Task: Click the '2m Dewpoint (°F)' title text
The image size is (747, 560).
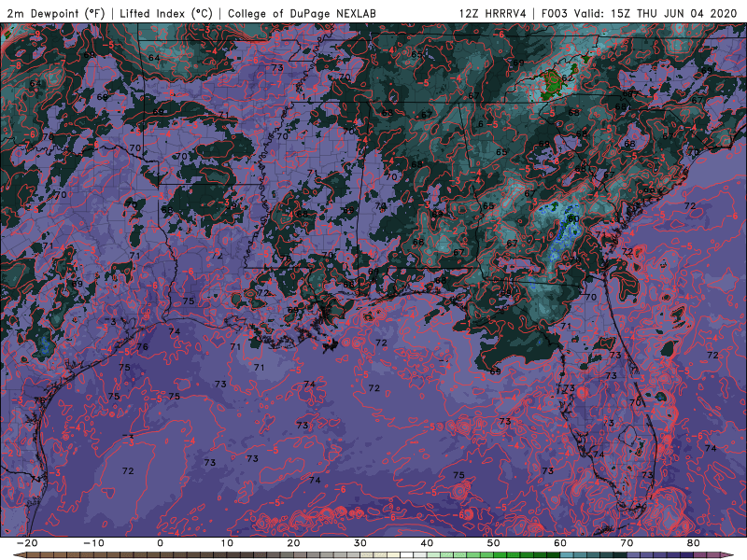Action: tap(56, 14)
